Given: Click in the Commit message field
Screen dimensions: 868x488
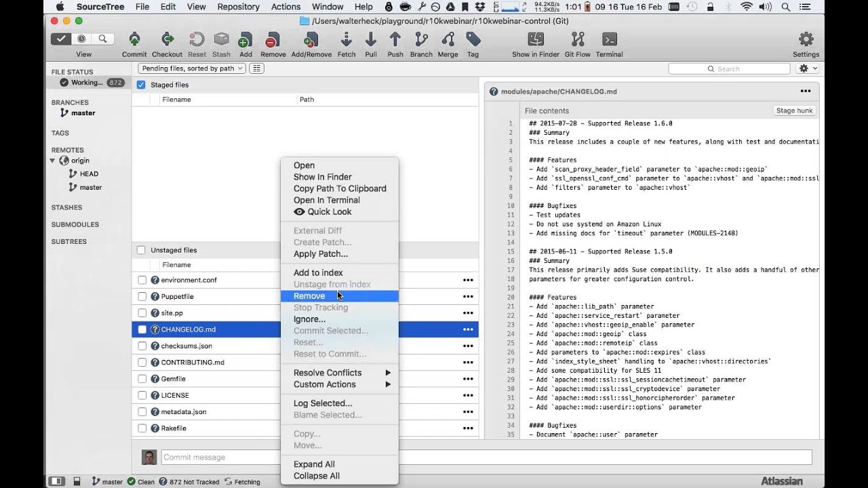Looking at the screenshot, I should 486,457.
